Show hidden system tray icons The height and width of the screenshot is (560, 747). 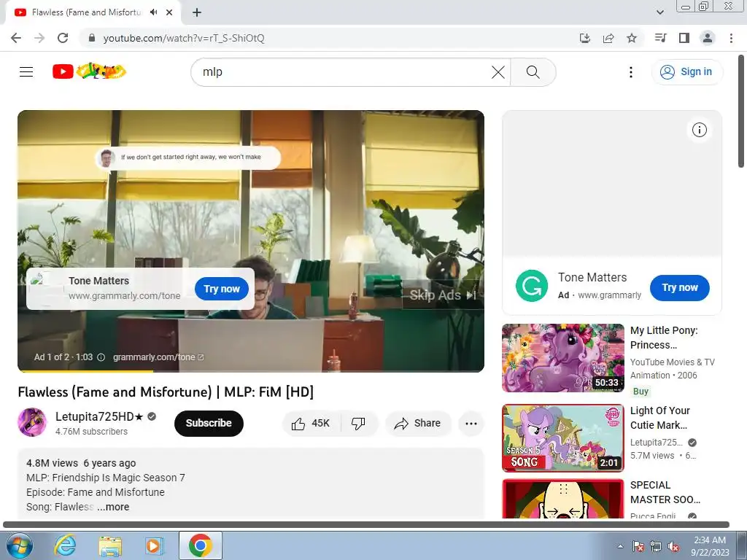620,546
